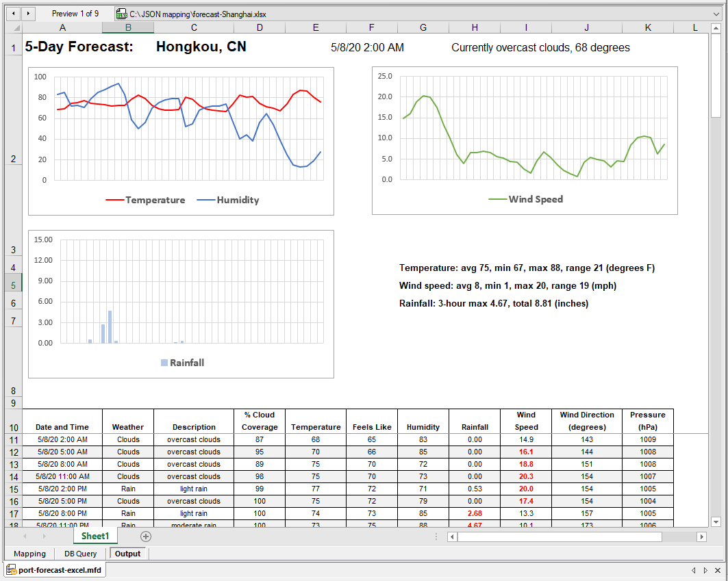The height and width of the screenshot is (581, 728).
Task: Click the Excel file icon in the preview header
Action: (121, 13)
